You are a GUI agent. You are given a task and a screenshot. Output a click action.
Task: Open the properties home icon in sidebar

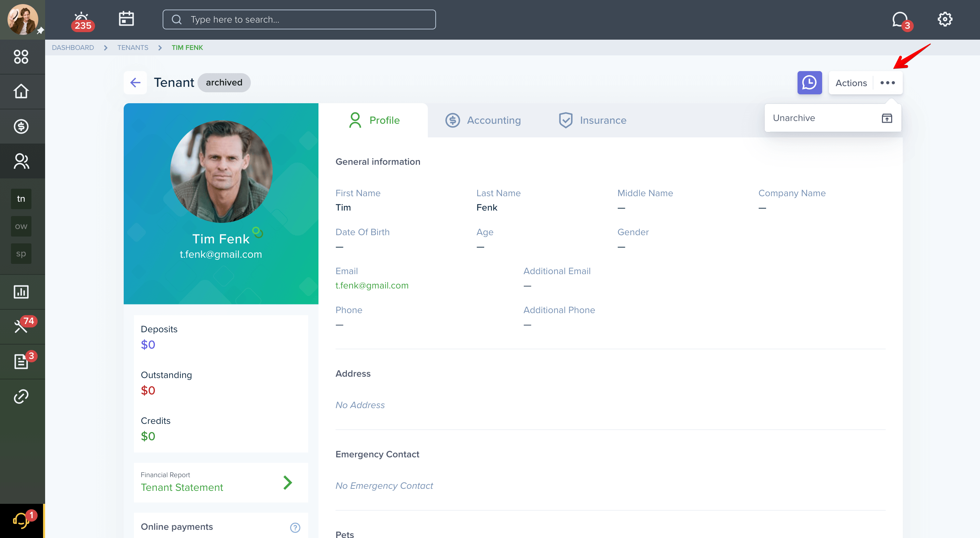coord(21,91)
